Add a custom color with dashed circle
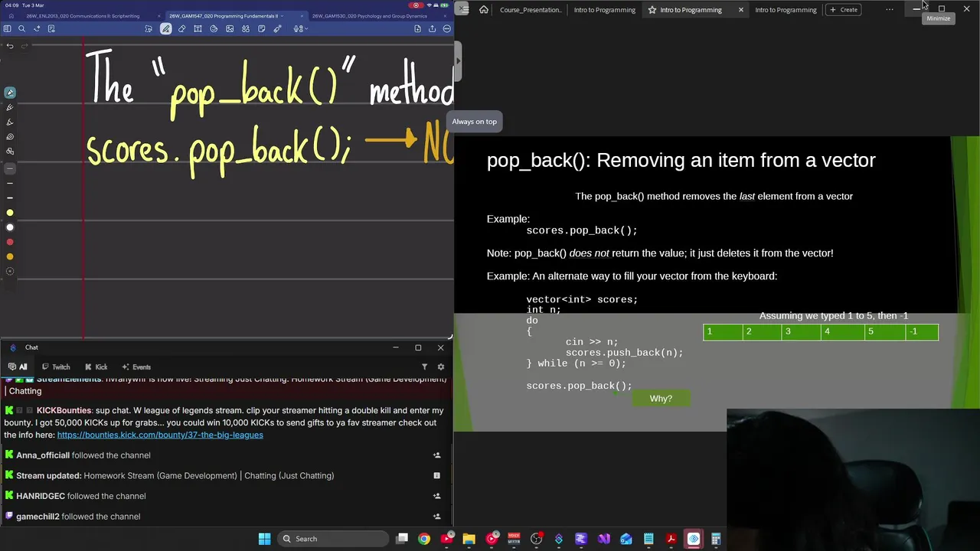Viewport: 980px width, 551px height. (x=10, y=271)
